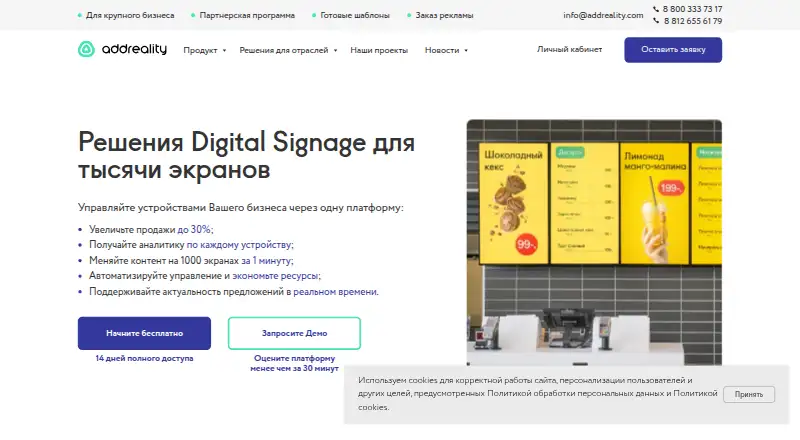Expand the «Продукт» dropdown menu
Screen dimensions: 800x440
[205, 50]
